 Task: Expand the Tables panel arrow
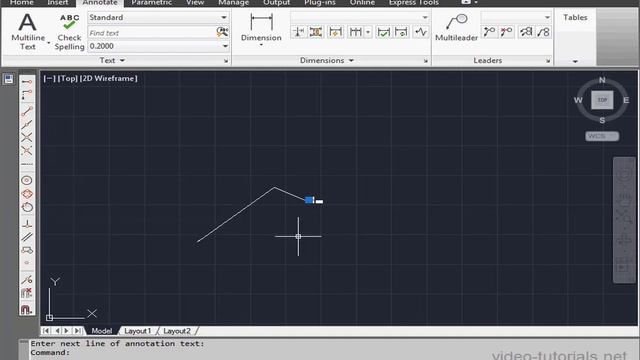point(575,61)
